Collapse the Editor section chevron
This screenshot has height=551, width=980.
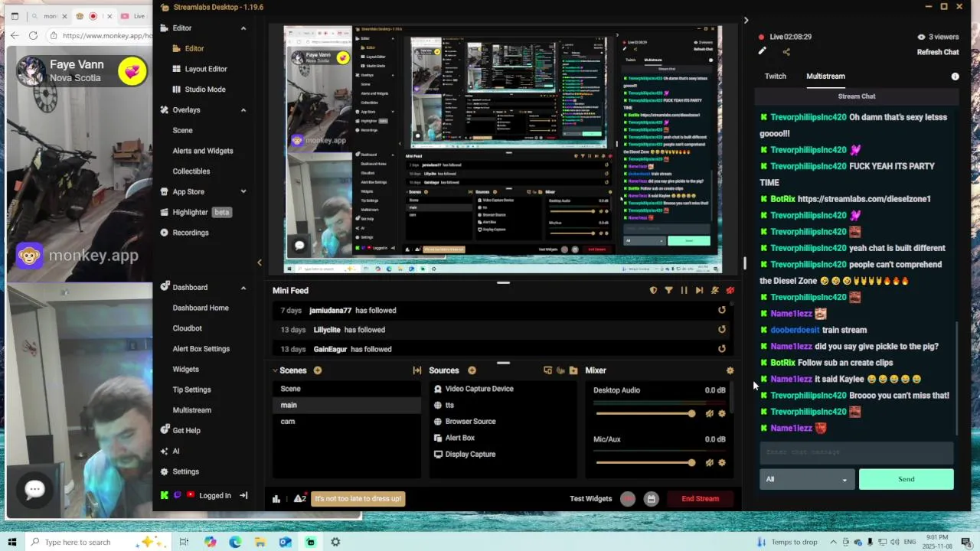(x=243, y=28)
